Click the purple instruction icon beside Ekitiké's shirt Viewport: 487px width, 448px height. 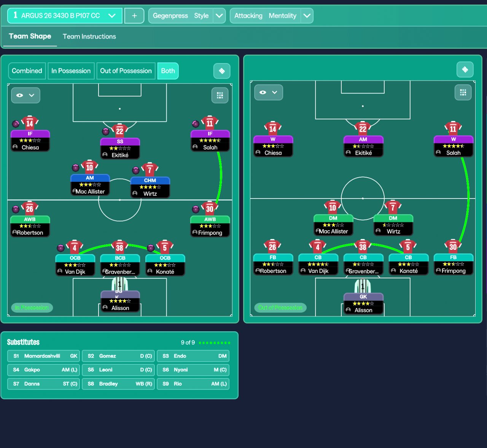click(x=106, y=132)
